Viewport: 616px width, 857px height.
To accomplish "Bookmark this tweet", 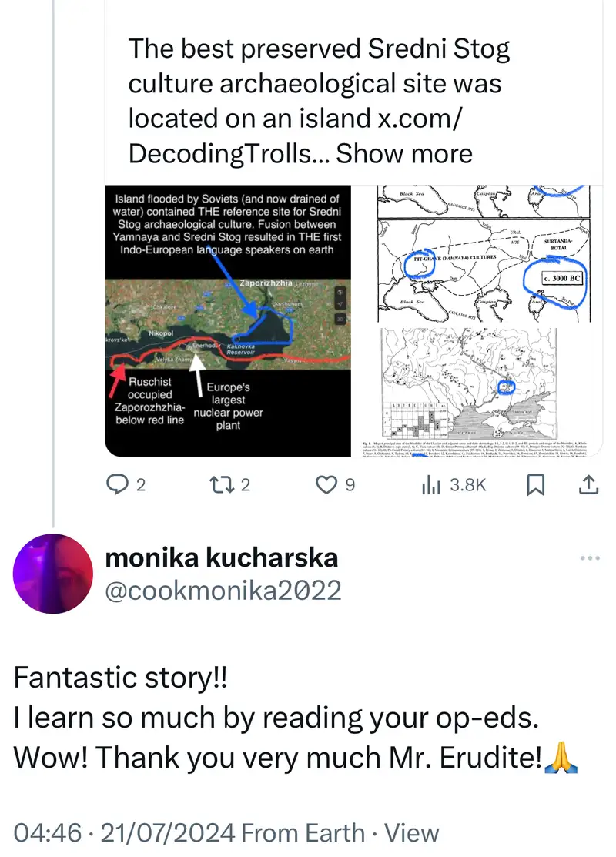I will pyautogui.click(x=536, y=484).
